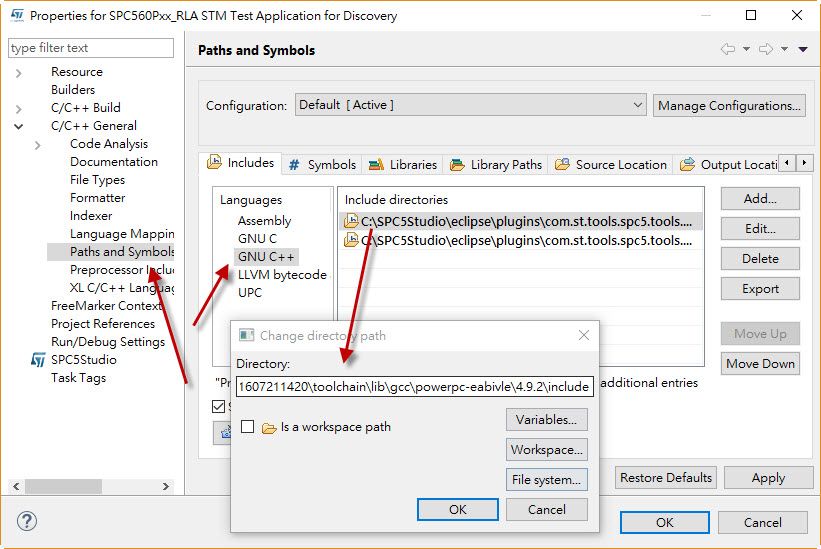Click the Move Down button
This screenshot has height=549, width=821.
(760, 364)
